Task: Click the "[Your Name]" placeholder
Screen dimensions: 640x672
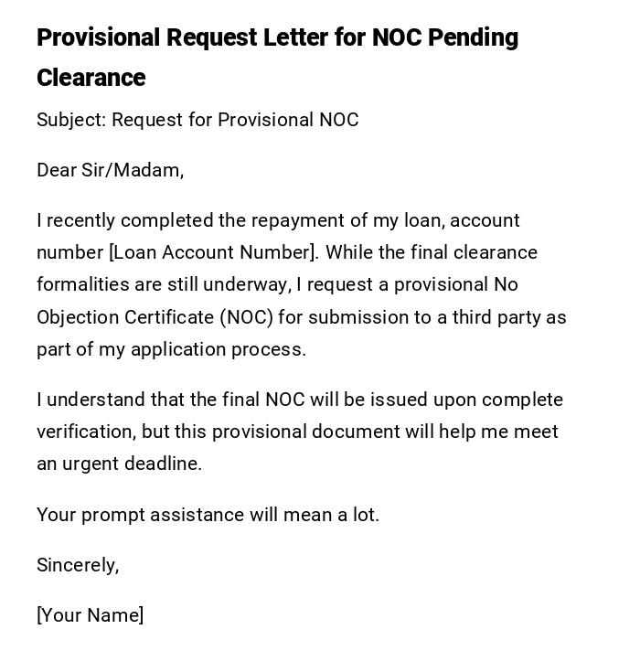Action: coord(91,615)
